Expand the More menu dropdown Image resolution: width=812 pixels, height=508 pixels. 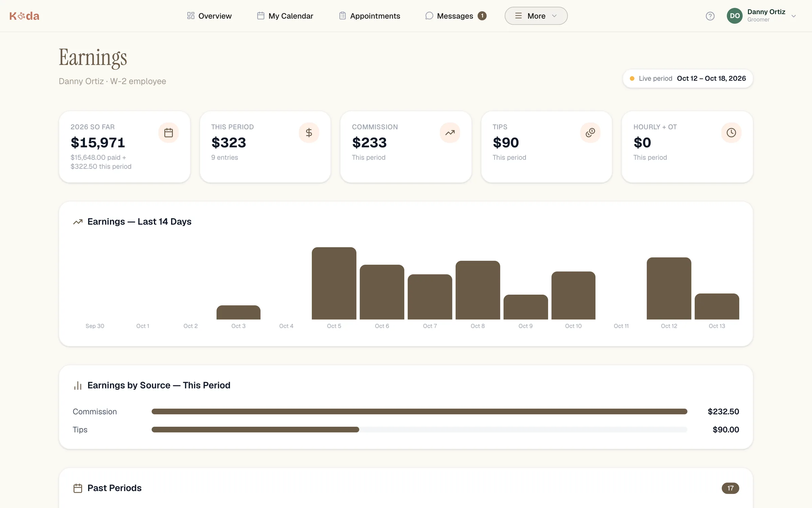click(x=536, y=16)
